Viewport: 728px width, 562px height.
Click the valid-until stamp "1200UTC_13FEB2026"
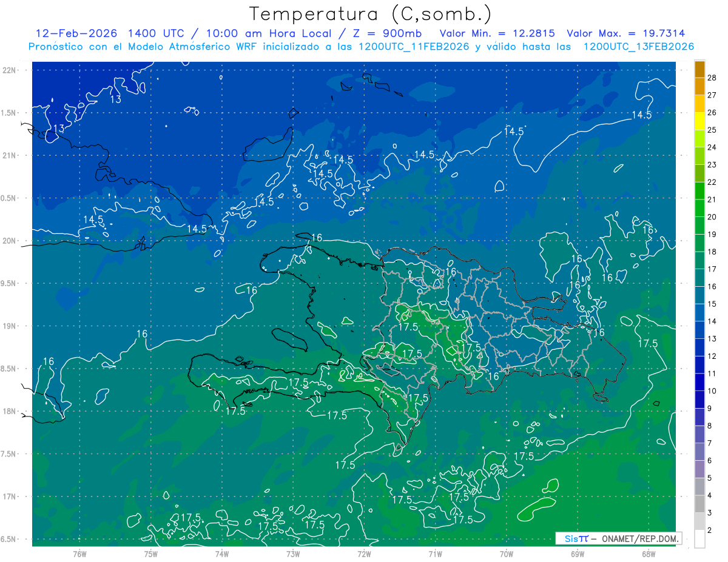pyautogui.click(x=638, y=47)
